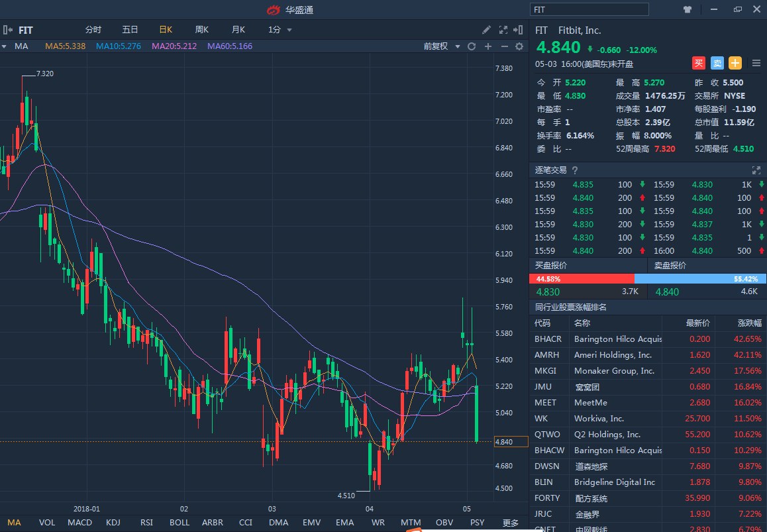767x532 pixels.
Task: Open chart settings gear
Action: click(519, 46)
